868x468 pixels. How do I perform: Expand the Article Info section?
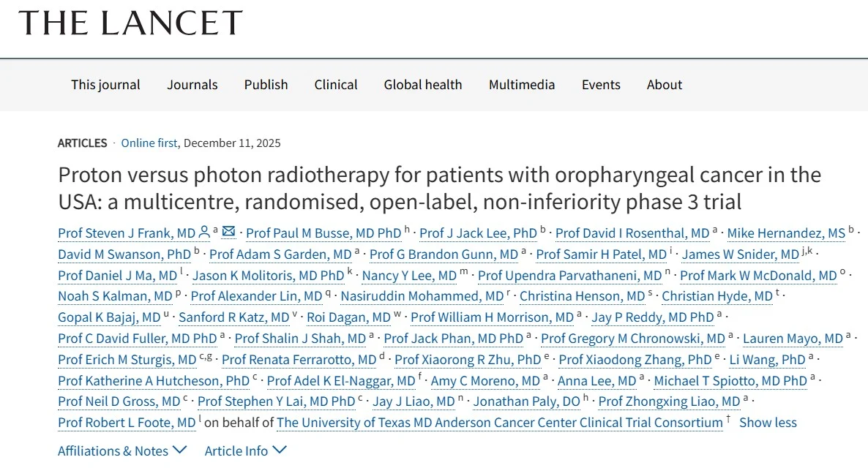click(245, 450)
